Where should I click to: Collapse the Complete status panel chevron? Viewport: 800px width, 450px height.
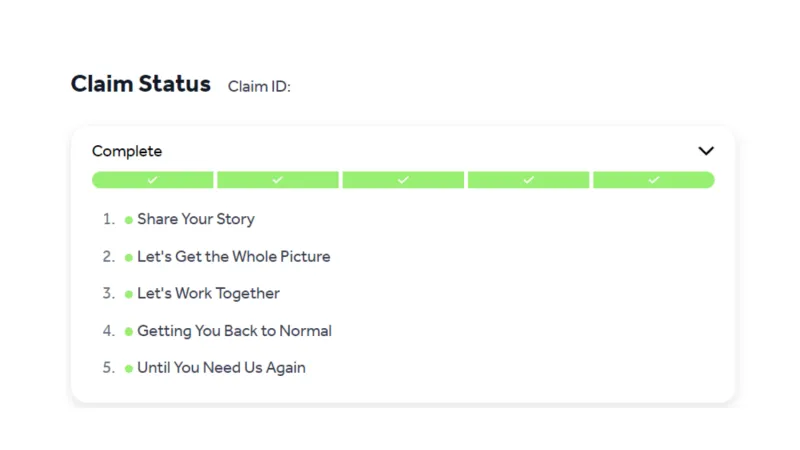(706, 151)
